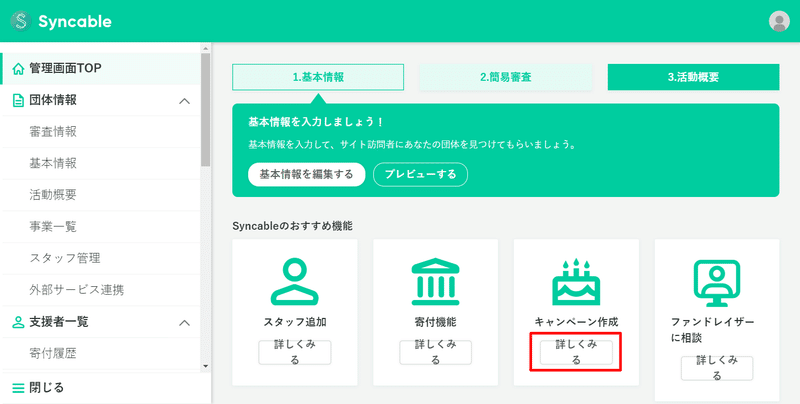This screenshot has width=800, height=404.
Task: Open 基本情報 in the sidebar
Action: click(102, 163)
